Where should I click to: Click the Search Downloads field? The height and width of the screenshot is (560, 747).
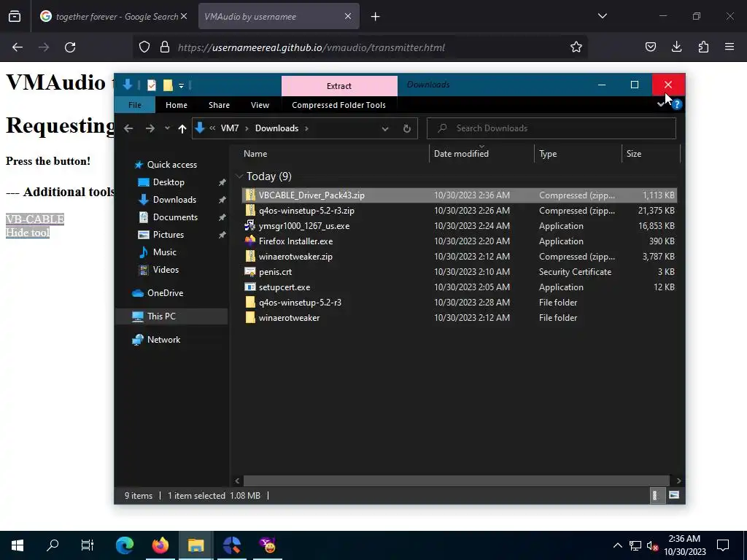(x=551, y=128)
